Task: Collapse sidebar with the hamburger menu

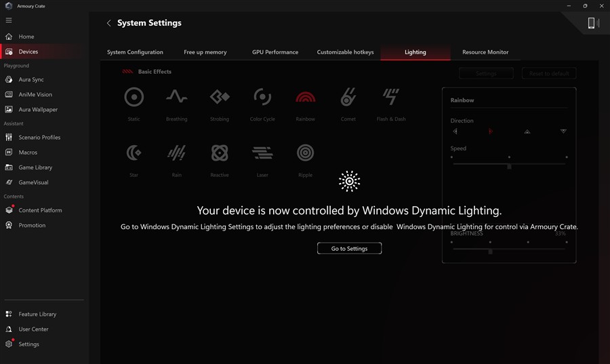Action: pos(9,20)
